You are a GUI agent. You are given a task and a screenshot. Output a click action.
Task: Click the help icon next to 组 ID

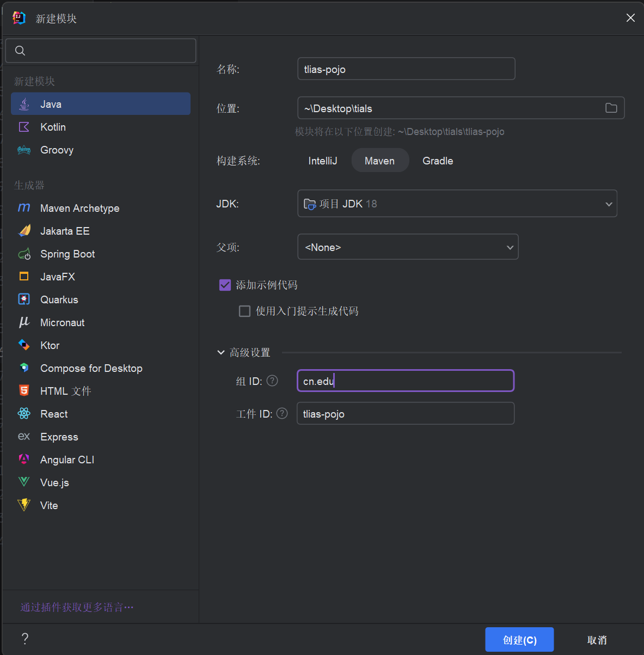272,381
